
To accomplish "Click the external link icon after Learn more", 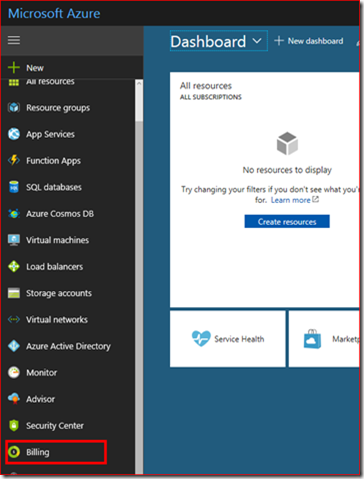I will click(x=315, y=199).
